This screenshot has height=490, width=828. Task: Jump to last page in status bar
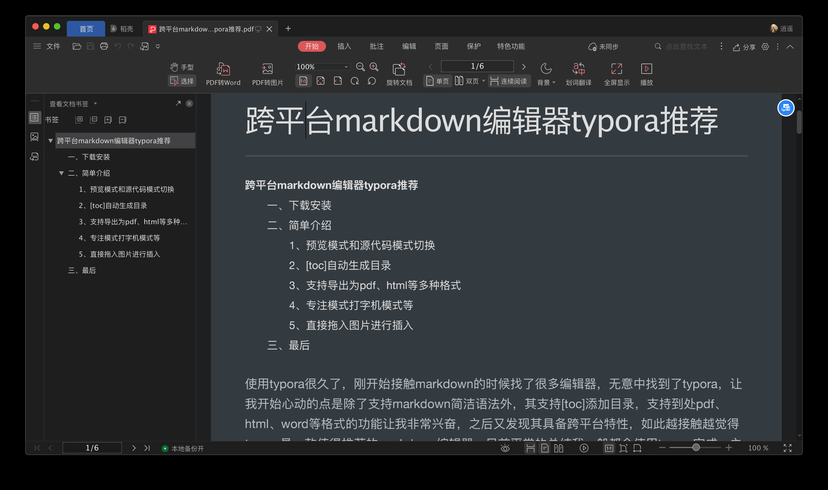pos(147,448)
